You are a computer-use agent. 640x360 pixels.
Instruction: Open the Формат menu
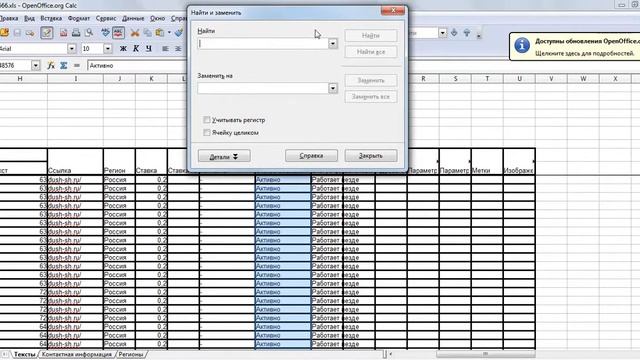click(79, 18)
